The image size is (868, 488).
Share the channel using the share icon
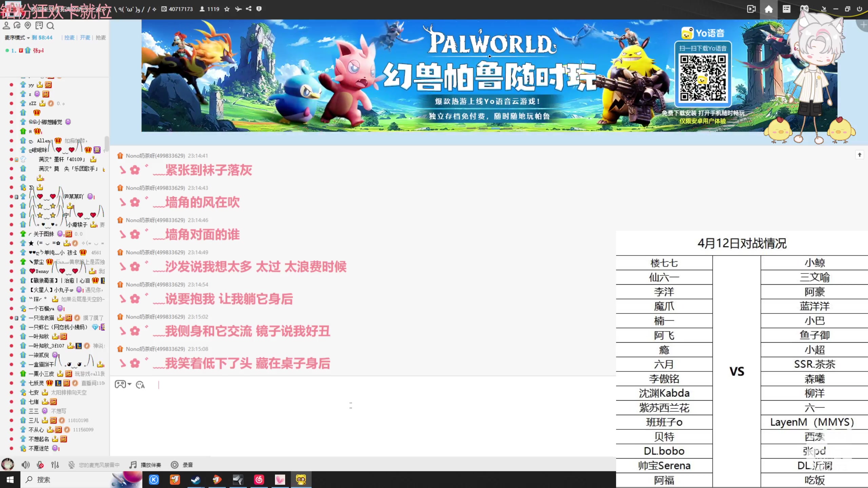[x=249, y=9]
